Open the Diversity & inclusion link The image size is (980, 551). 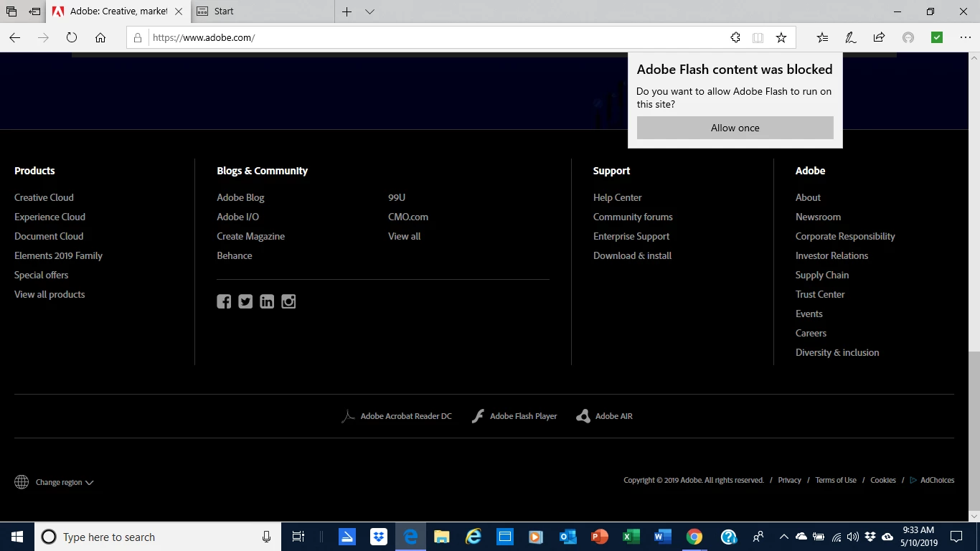837,352
